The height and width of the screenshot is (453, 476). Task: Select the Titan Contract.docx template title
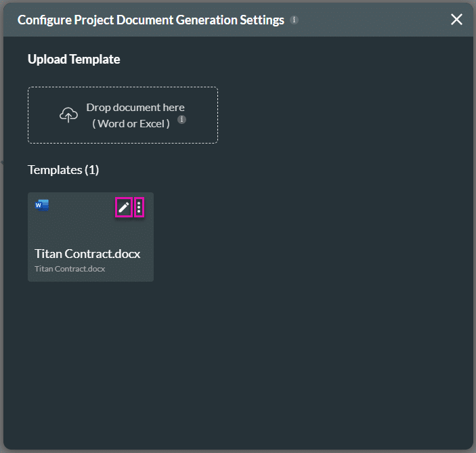tap(87, 254)
